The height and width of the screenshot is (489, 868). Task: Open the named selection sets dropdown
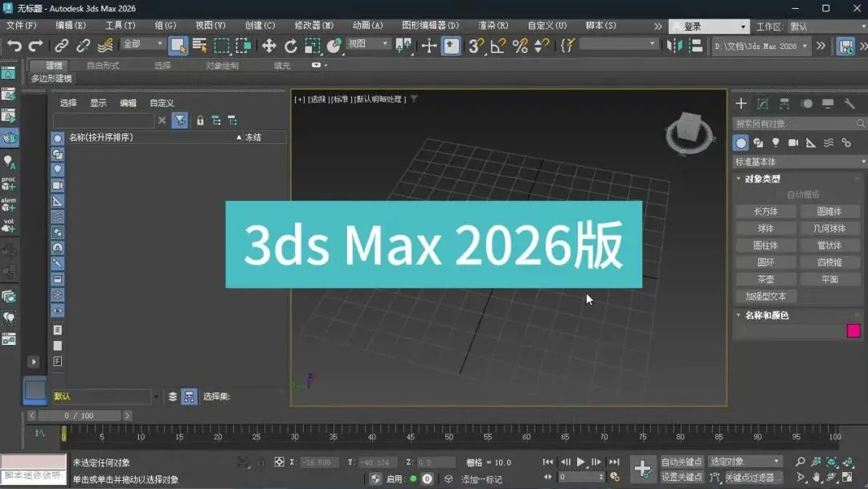(618, 43)
